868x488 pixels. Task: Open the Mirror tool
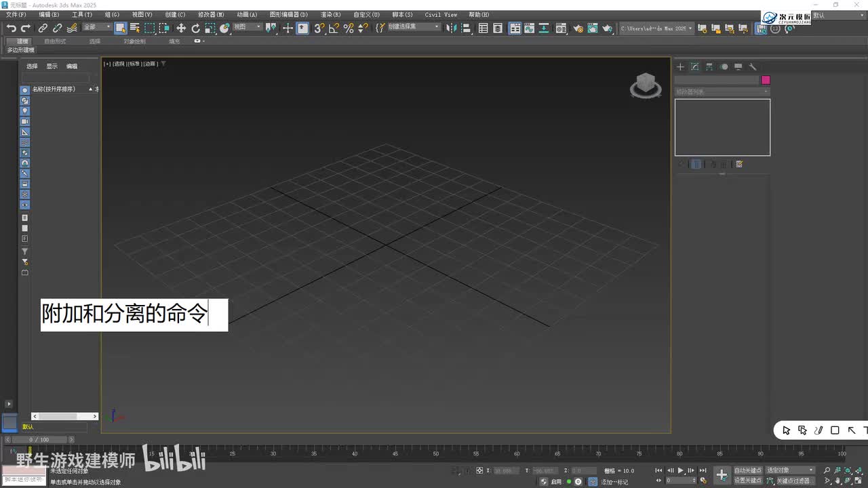[451, 28]
